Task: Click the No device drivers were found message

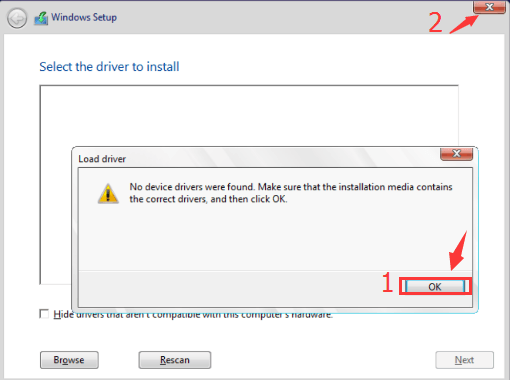Action: [291, 193]
